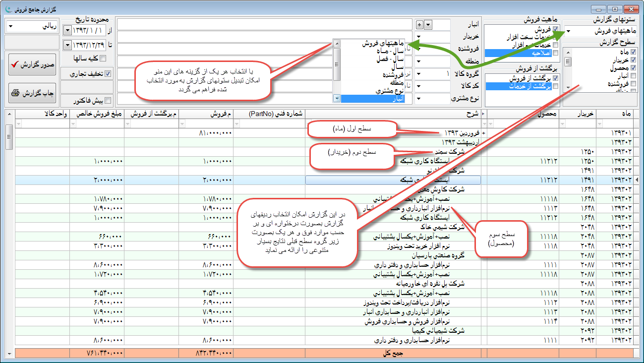This screenshot has width=644, height=363.
Task: Click the شرح column header
Action: point(394,114)
